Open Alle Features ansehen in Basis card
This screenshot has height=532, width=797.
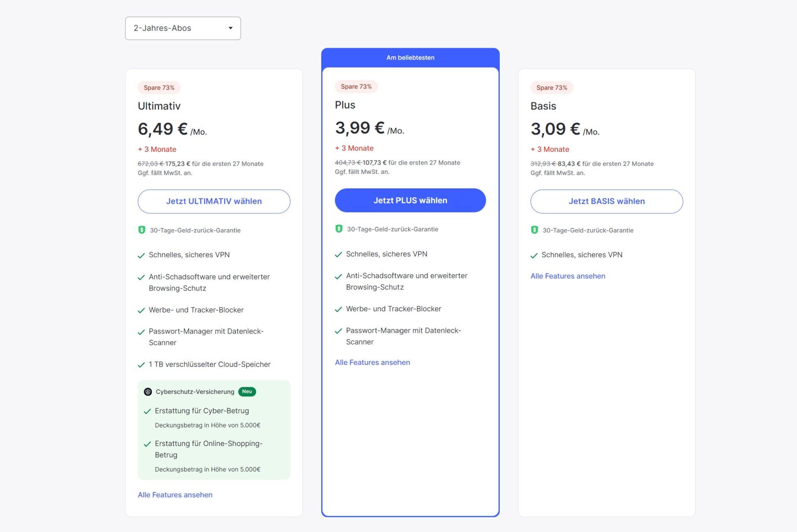pos(568,276)
